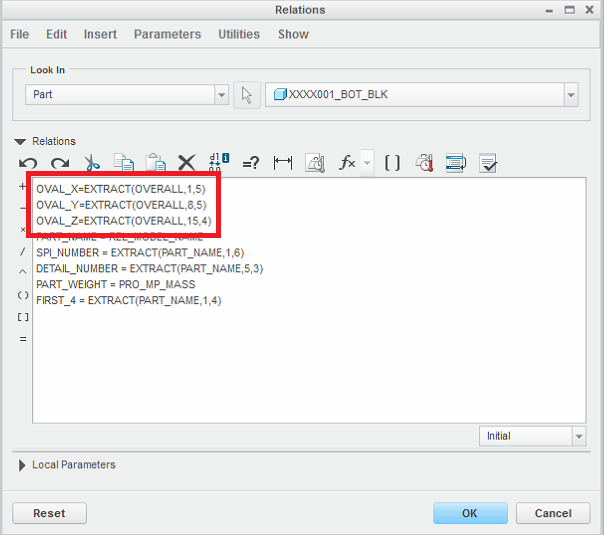Delete selected items with X icon

coord(187,163)
